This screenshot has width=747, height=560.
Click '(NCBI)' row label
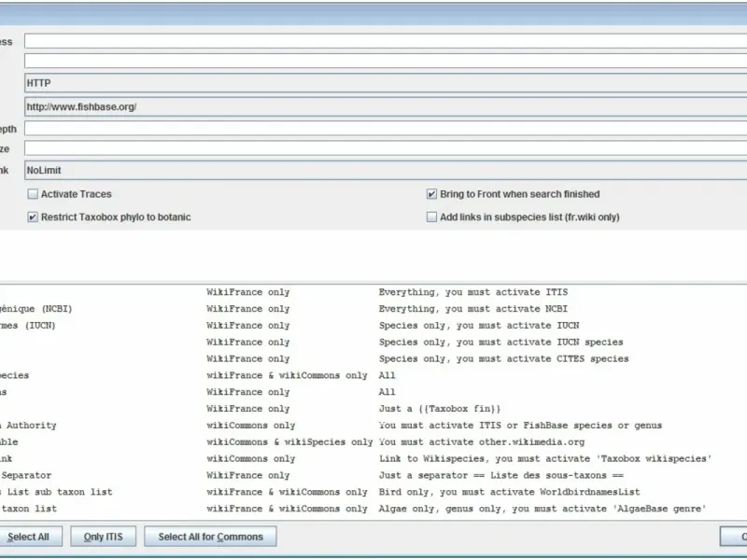(35, 309)
